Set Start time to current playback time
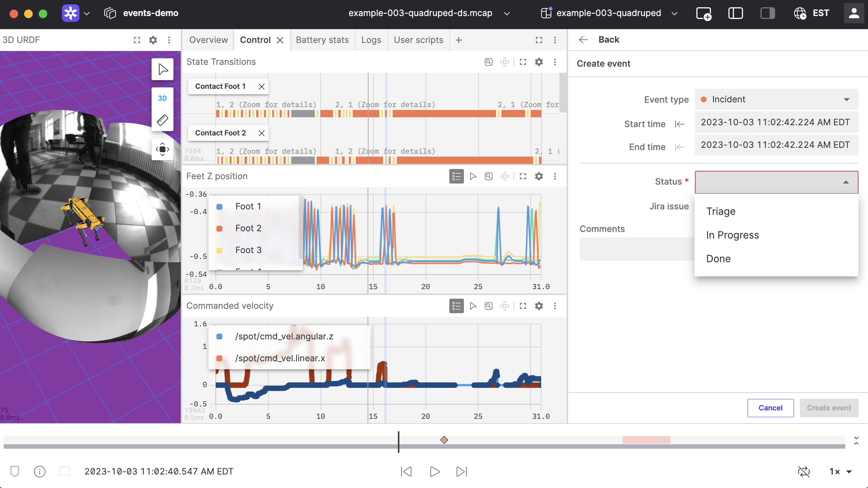This screenshot has width=868, height=488. click(680, 124)
